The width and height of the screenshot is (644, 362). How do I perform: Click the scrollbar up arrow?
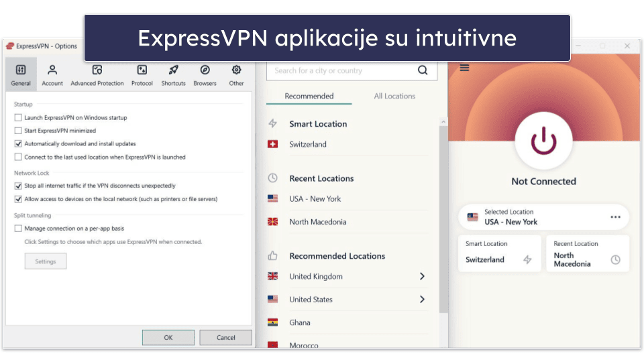pos(443,122)
